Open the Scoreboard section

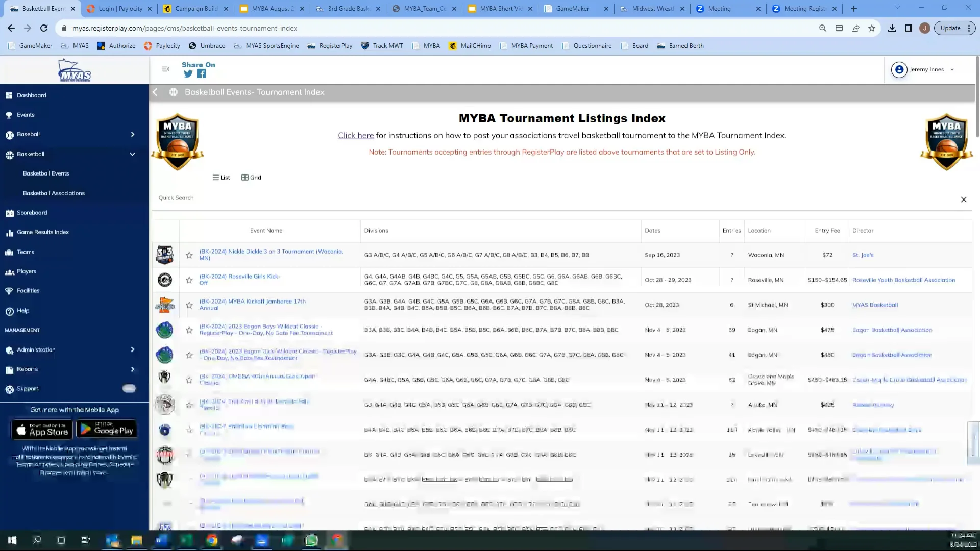pos(32,212)
